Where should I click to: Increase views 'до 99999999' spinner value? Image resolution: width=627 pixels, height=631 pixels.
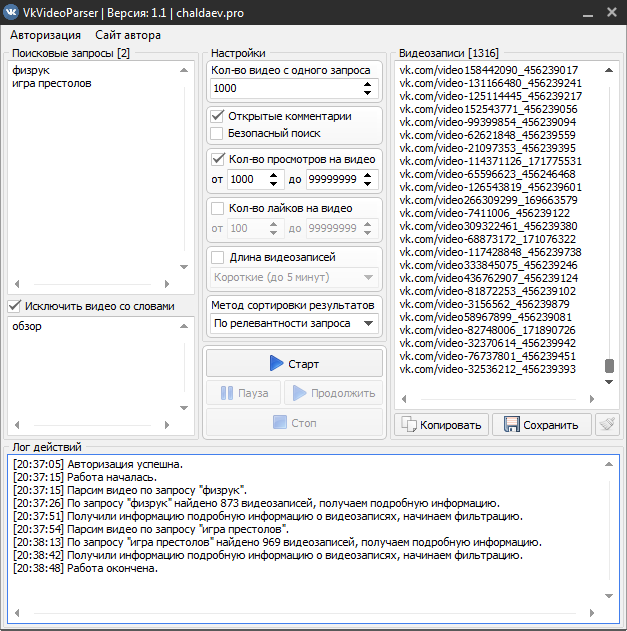click(367, 175)
